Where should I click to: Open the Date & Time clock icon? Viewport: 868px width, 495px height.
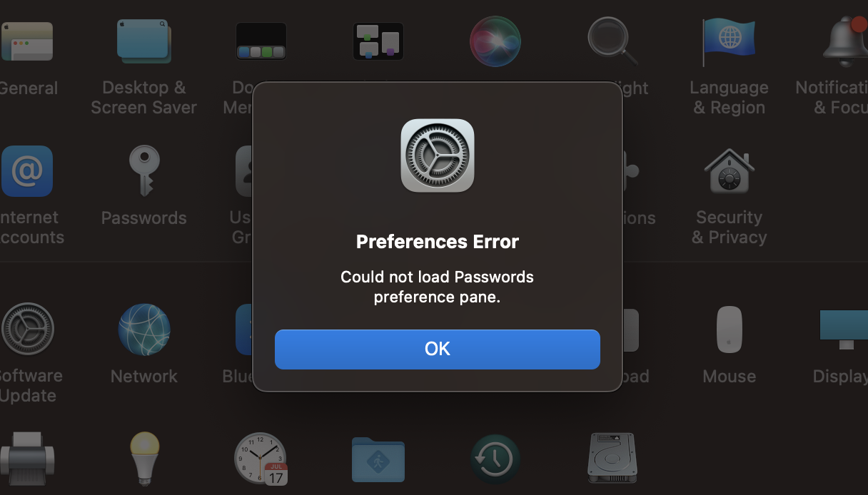click(x=261, y=459)
